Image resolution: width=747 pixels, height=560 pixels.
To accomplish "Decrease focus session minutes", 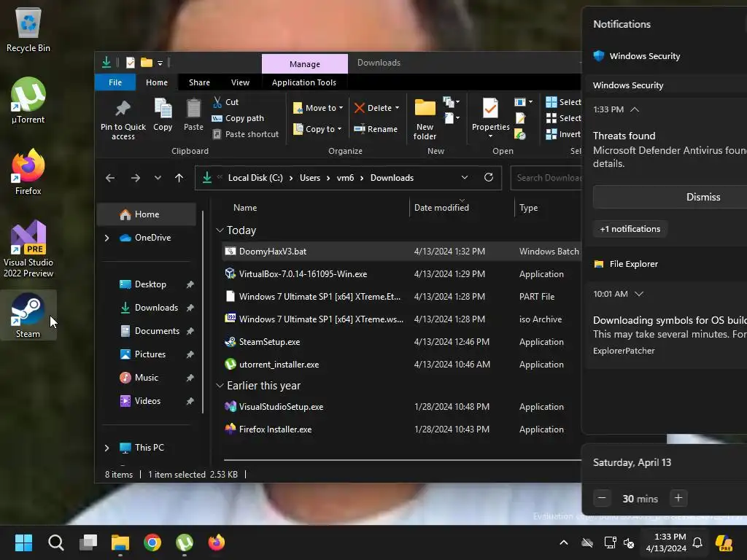I will [x=602, y=499].
